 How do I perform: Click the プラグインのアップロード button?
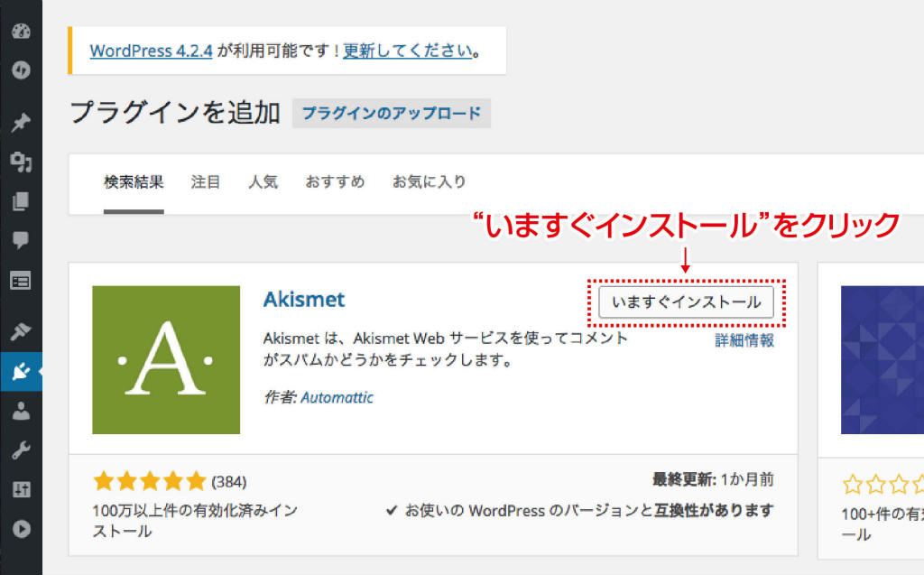(x=392, y=113)
